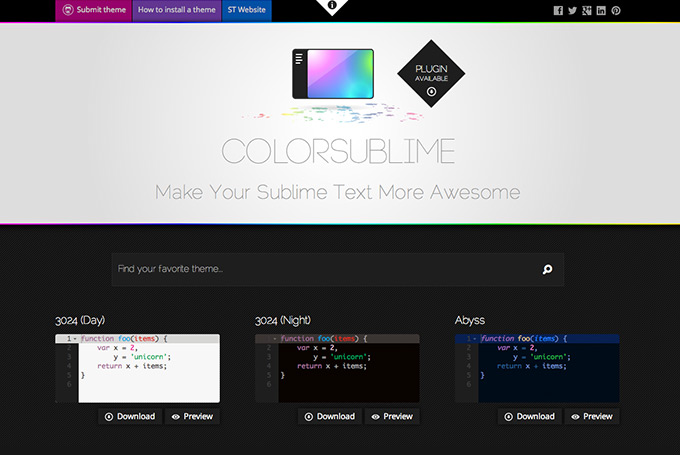Visit the ST Website link
The height and width of the screenshot is (455, 680).
pyautogui.click(x=247, y=10)
